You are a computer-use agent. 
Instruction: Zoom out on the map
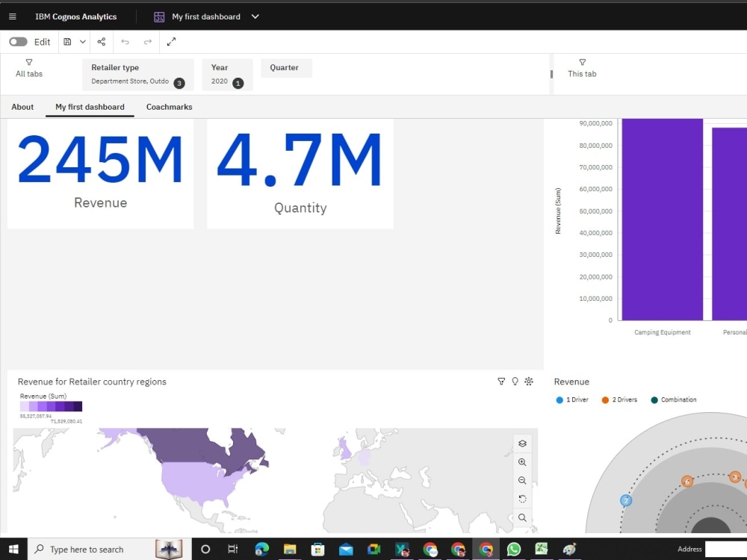click(522, 480)
